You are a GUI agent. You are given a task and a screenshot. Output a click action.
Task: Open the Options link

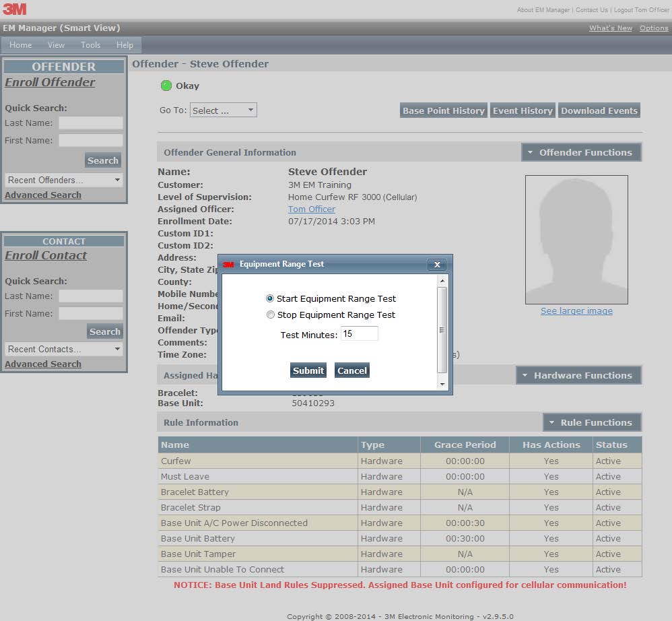coord(654,28)
